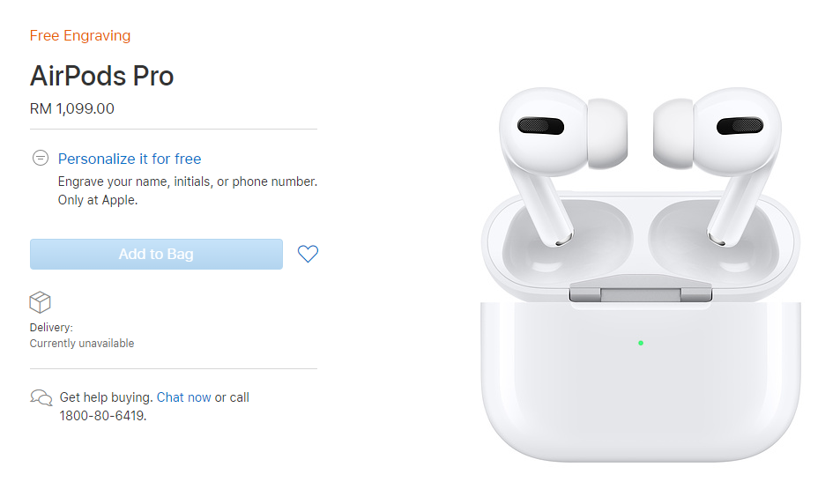Click the Delivery label
Screen dimensions: 840x504
pyautogui.click(x=51, y=327)
